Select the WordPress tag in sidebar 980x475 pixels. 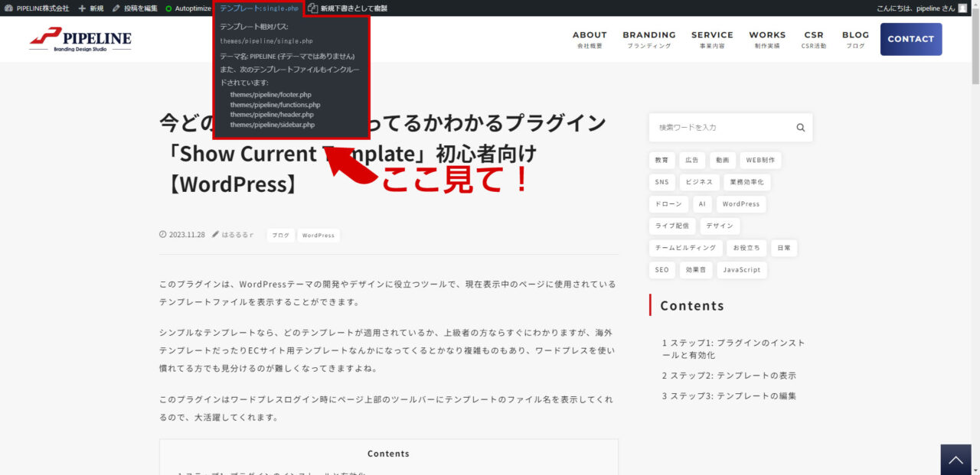[741, 204]
